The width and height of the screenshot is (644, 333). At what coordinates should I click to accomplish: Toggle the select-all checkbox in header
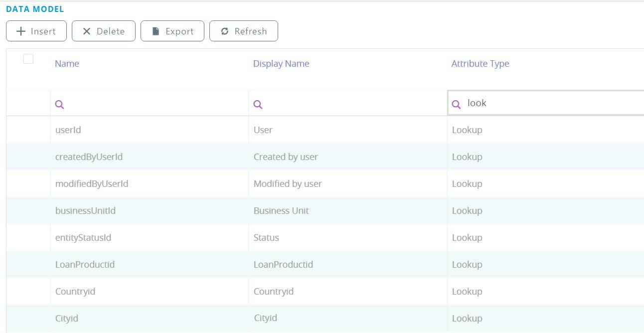[28, 59]
